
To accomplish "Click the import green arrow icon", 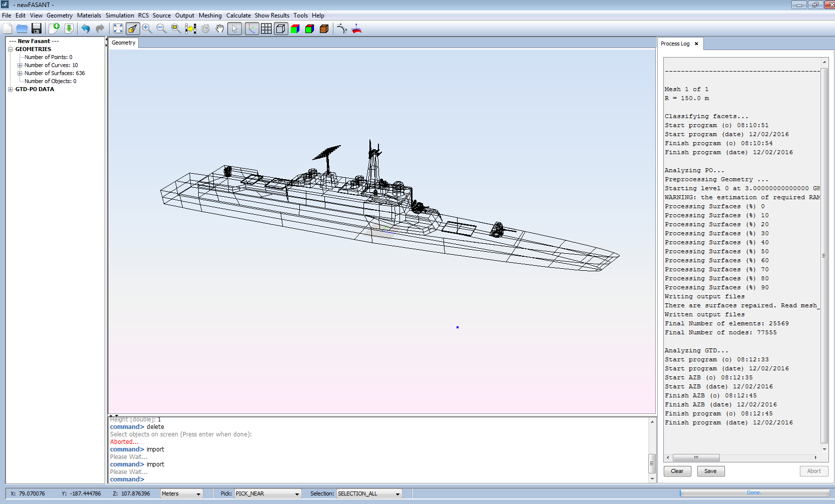I will pyautogui.click(x=69, y=29).
